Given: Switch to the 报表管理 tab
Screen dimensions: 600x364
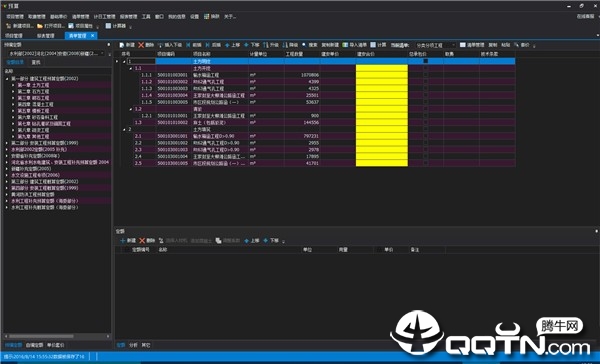Looking at the screenshot, I should [x=46, y=36].
